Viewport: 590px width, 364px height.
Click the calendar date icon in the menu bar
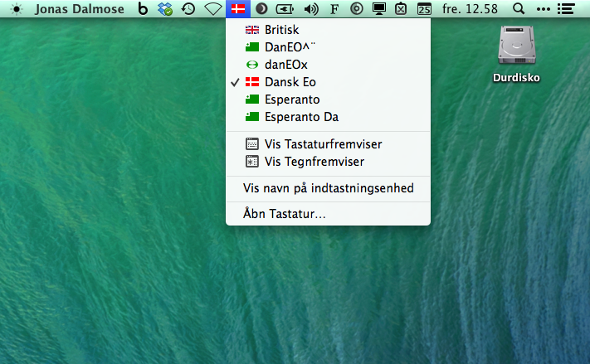click(424, 10)
